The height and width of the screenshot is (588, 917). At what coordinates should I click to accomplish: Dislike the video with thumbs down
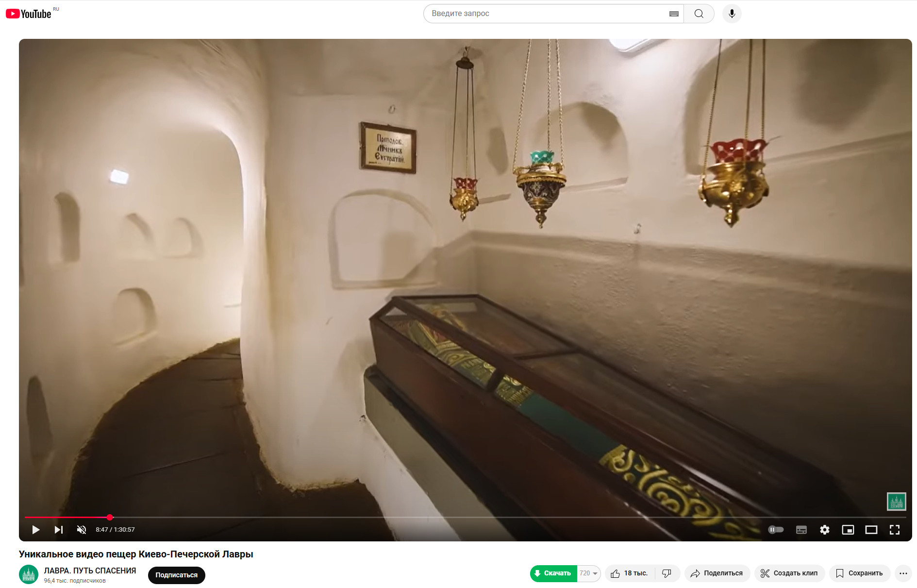point(667,573)
